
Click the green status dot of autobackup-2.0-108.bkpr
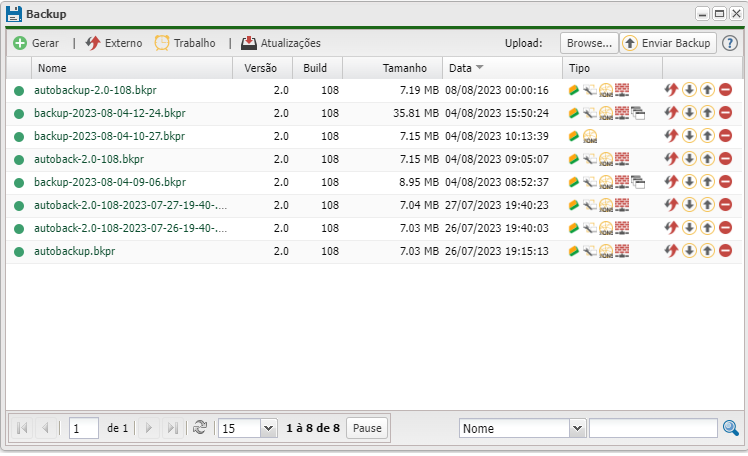pos(19,91)
